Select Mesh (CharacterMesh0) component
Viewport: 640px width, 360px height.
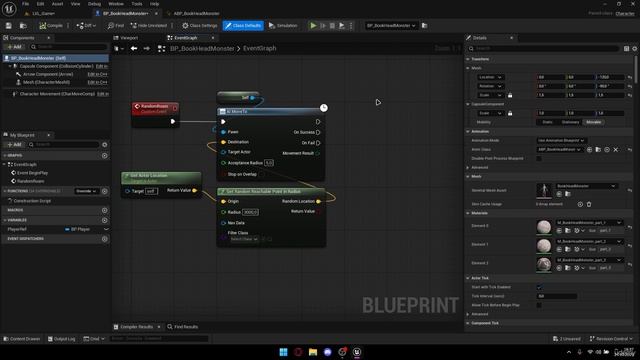click(46, 82)
